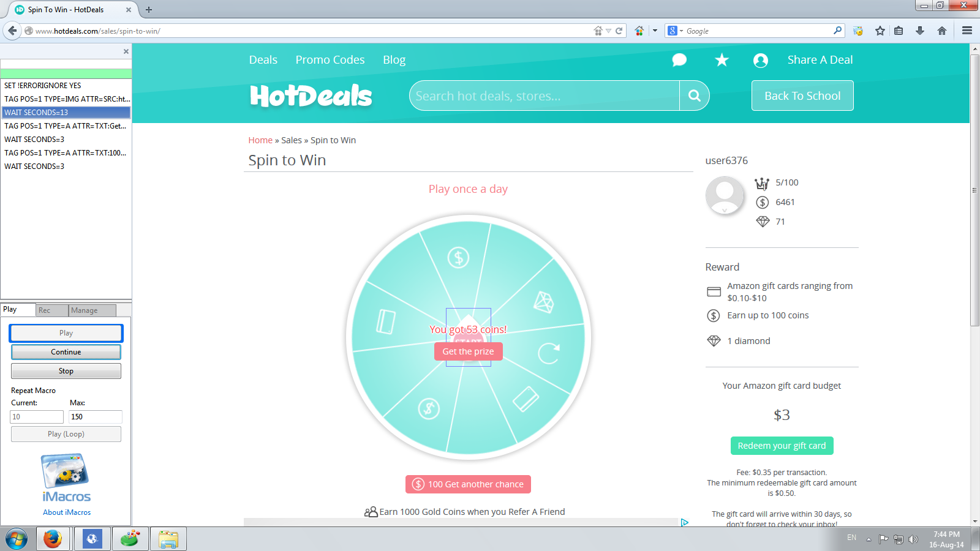Click the browser reload icon
Screen dimensions: 980x551
pos(619,31)
